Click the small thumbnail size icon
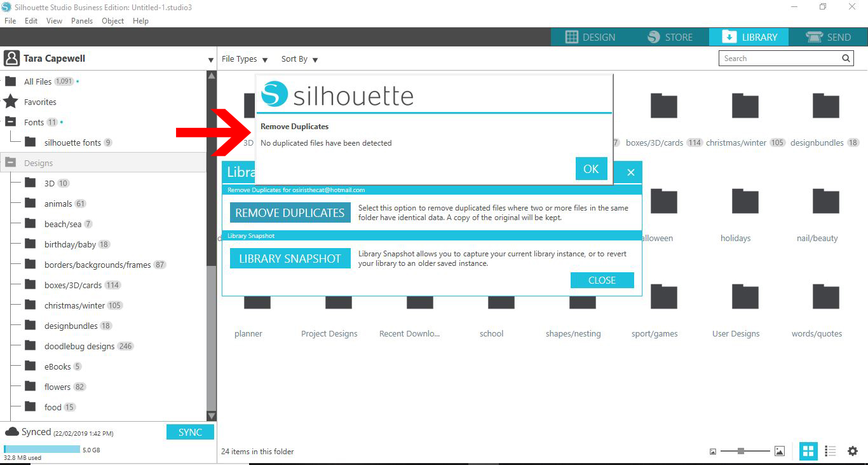This screenshot has height=465, width=868. pos(713,452)
